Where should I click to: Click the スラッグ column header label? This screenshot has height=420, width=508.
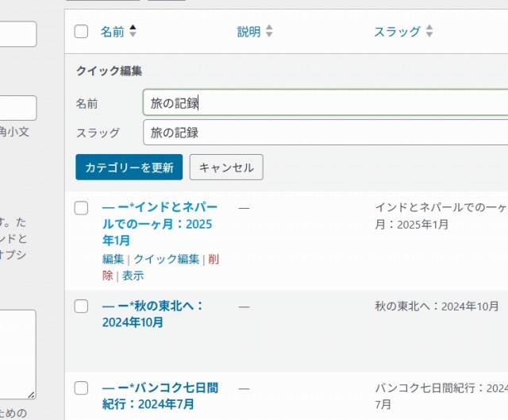[x=397, y=32]
